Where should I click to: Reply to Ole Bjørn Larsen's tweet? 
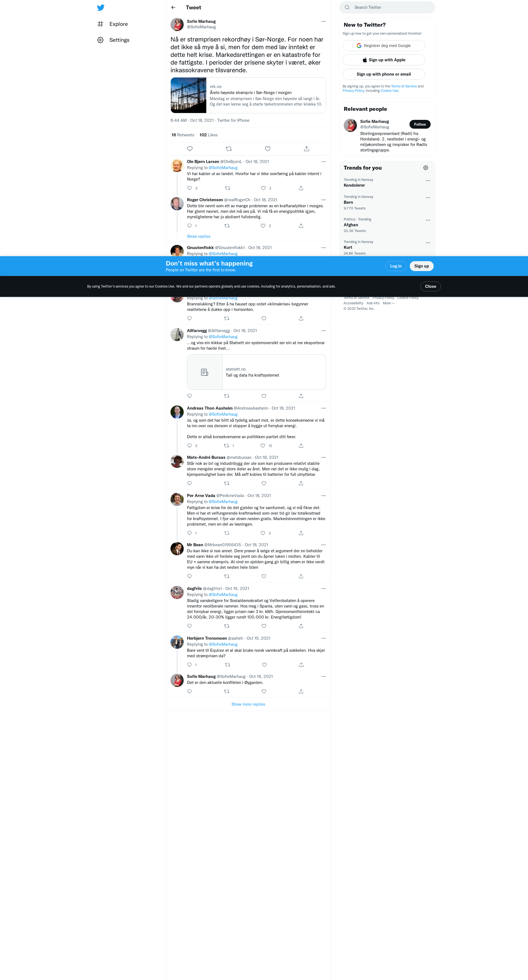coord(189,188)
